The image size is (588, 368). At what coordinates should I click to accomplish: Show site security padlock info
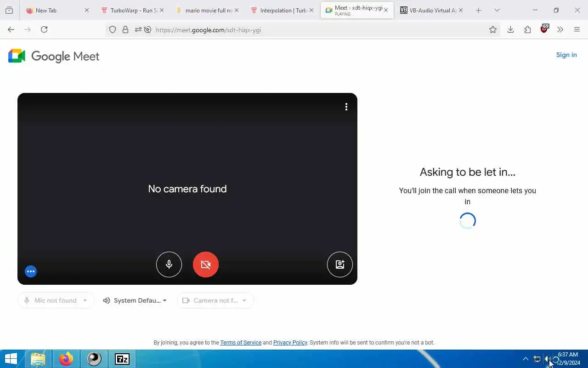pos(125,29)
